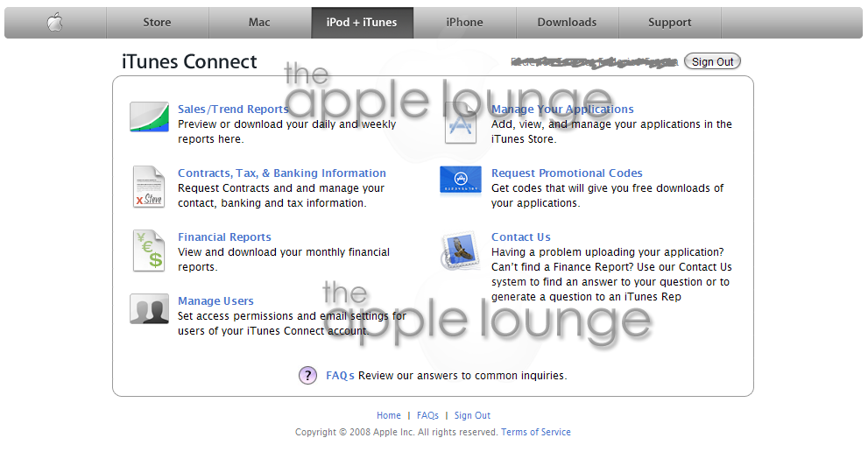868x452 pixels.
Task: Click the Manage Users silhouettes icon
Action: (149, 309)
